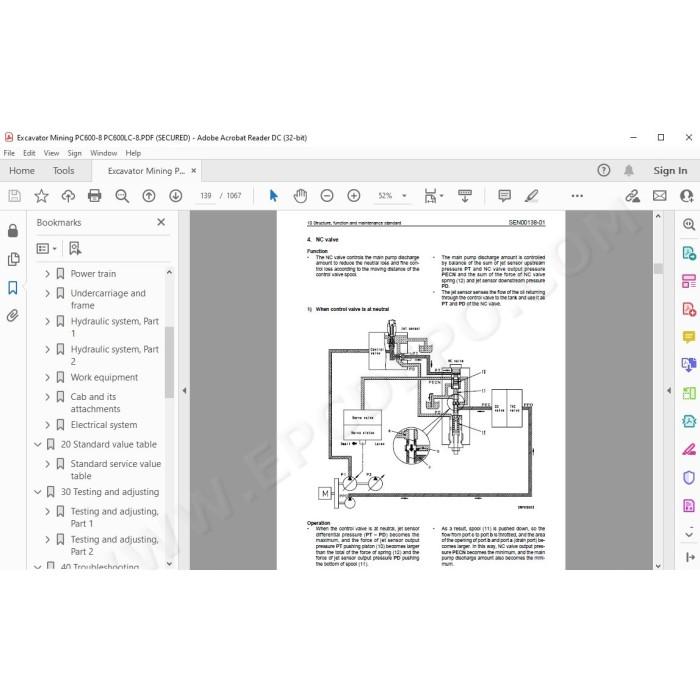700x700 pixels.
Task: Zoom out with minus icon
Action: [327, 196]
